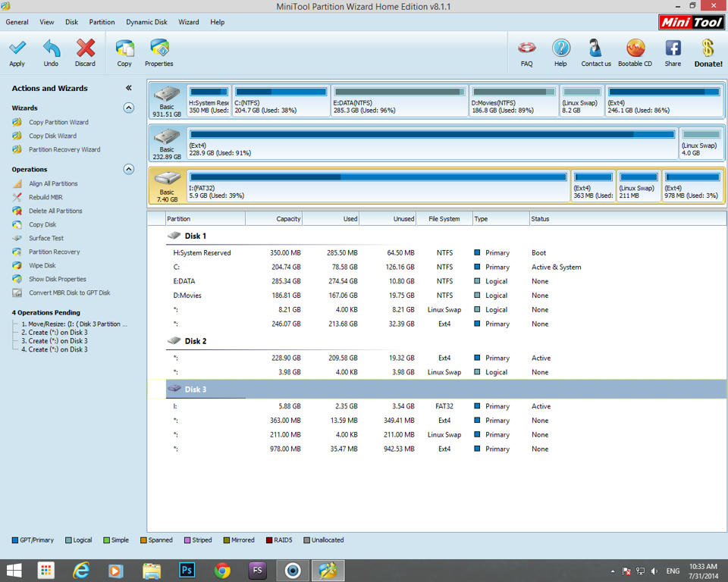Screen dimensions: 728x582
Task: Click the Contact us icon
Action: (595, 49)
